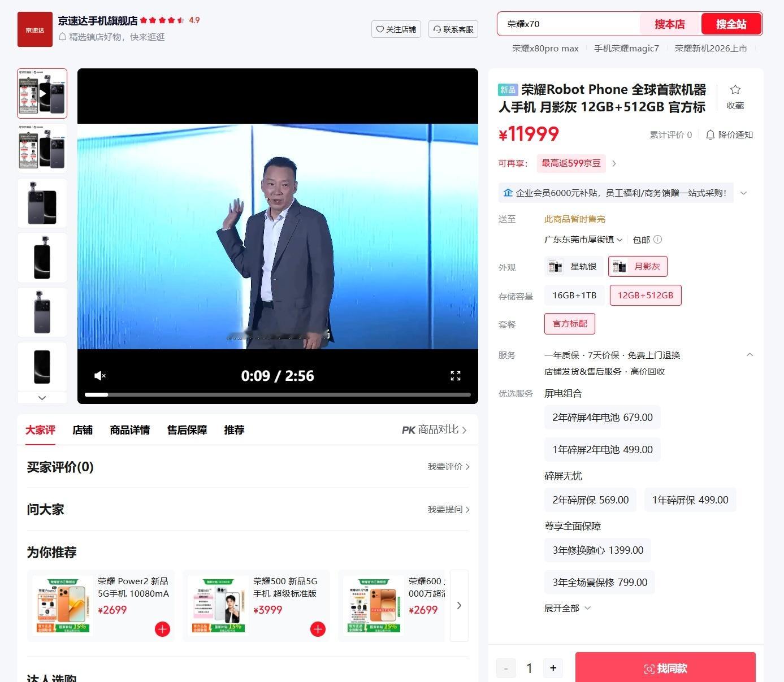Click 搜本店 search button
The image size is (784, 682).
[670, 24]
